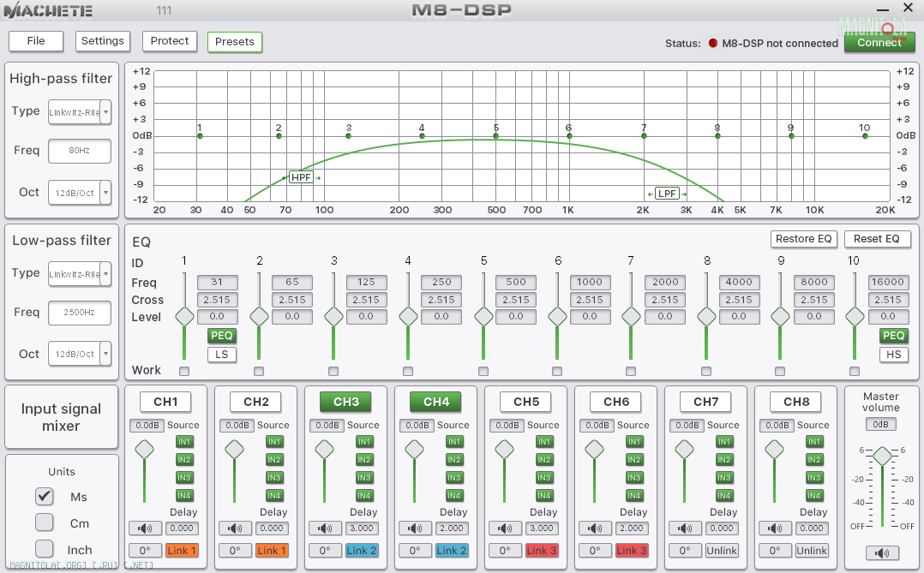Select HS filter type for band 10

894,355
